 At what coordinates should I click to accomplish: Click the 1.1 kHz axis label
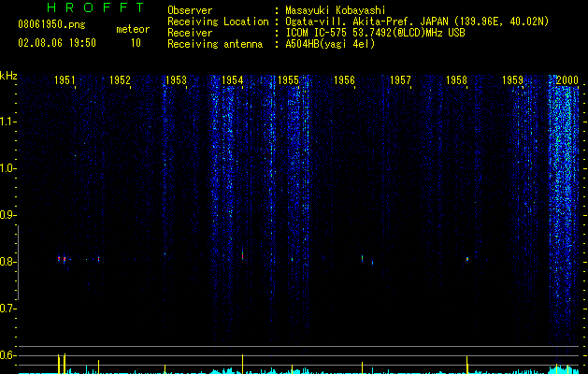pos(7,122)
